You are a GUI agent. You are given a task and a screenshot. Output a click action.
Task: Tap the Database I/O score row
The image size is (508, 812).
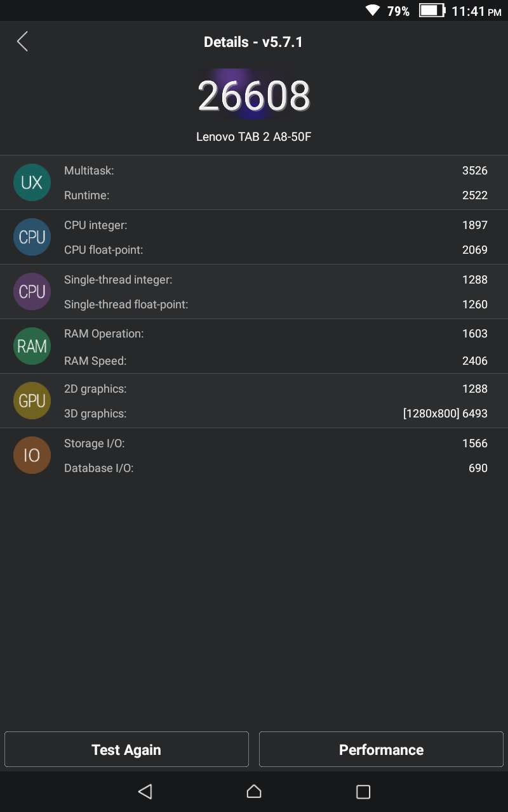click(x=276, y=468)
